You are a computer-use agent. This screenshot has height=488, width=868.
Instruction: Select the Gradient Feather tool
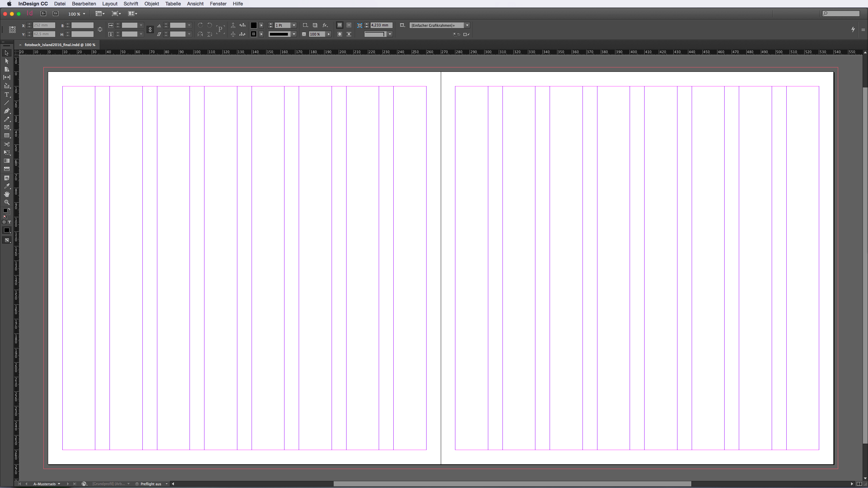coord(6,169)
